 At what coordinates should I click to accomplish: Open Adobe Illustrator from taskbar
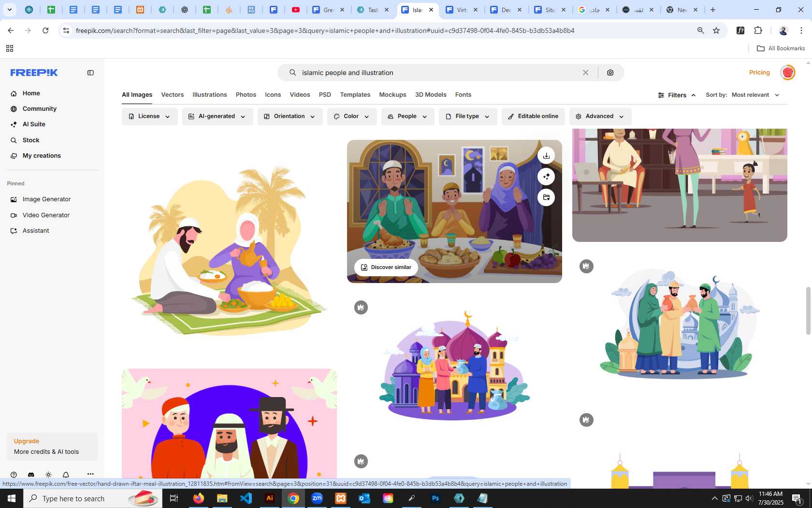pyautogui.click(x=270, y=498)
